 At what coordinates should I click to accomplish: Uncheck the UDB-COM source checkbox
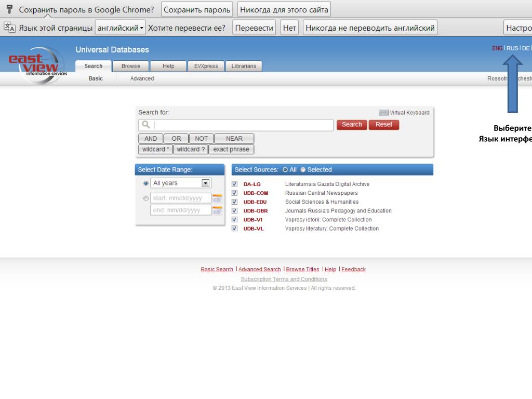pos(234,193)
